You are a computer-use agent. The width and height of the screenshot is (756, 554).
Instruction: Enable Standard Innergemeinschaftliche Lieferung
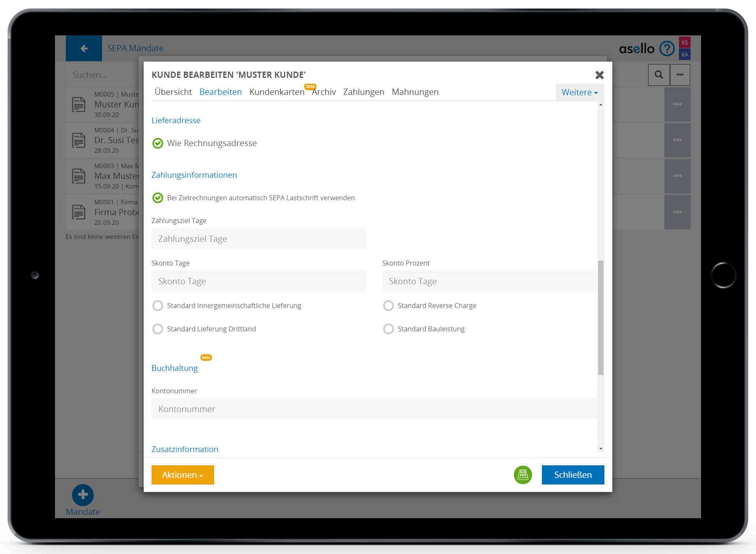tap(158, 306)
